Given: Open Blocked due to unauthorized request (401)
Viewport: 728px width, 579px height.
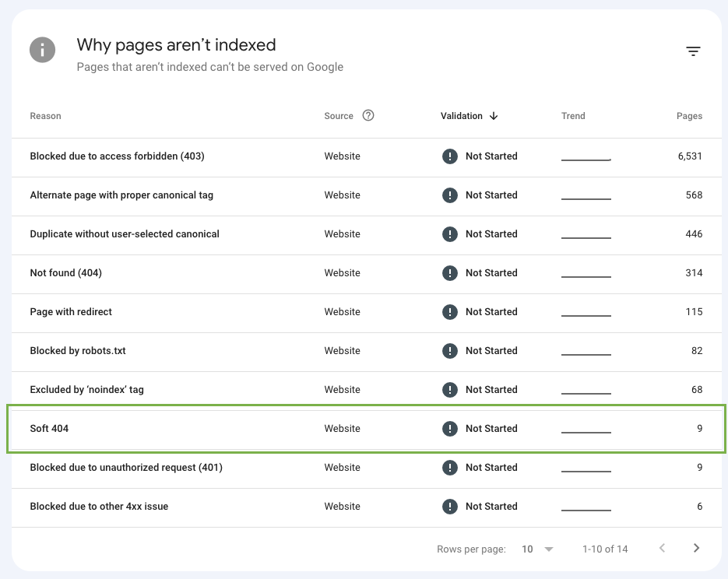Looking at the screenshot, I should coord(126,468).
